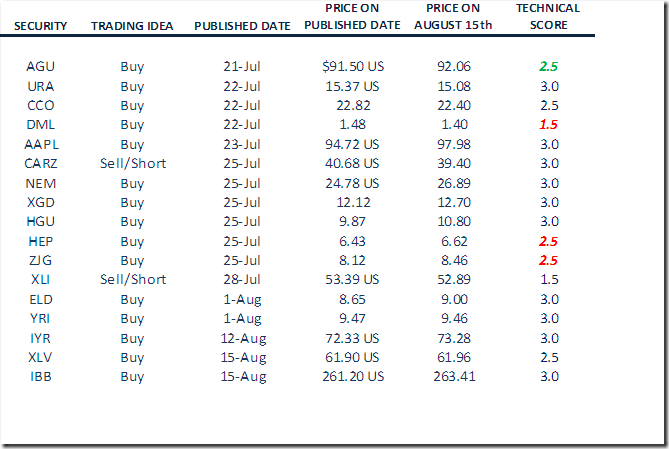This screenshot has width=669, height=449.
Task: Select the AAPL ticker cell
Action: click(x=41, y=145)
